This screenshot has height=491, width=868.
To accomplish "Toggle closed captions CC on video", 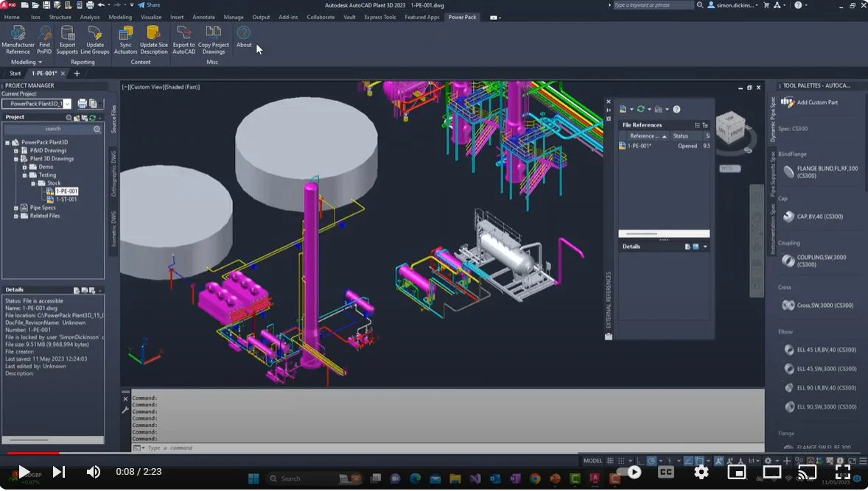I will point(666,472).
